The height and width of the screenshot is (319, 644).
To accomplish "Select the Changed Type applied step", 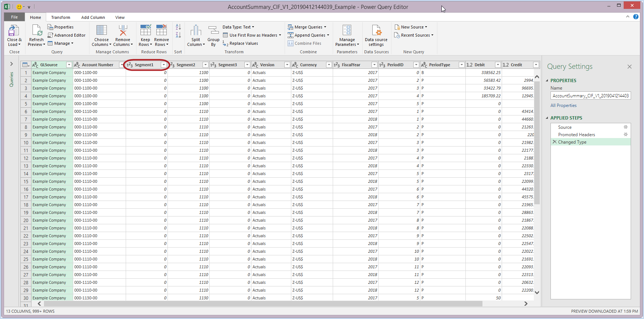I will point(591,142).
